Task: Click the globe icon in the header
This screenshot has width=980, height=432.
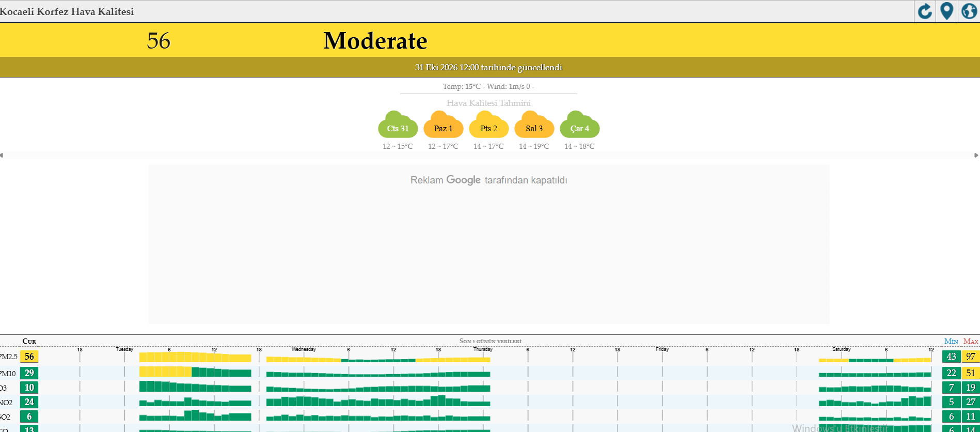Action: coord(969,11)
